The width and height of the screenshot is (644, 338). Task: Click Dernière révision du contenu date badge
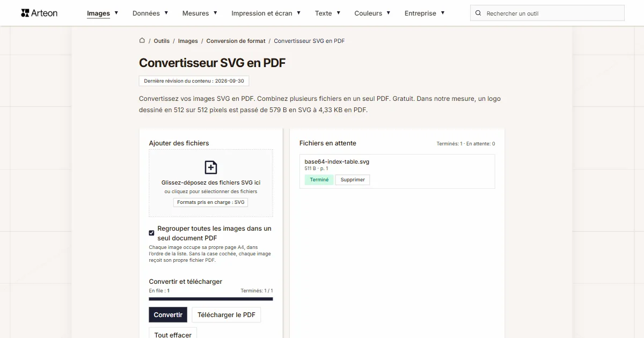click(194, 81)
